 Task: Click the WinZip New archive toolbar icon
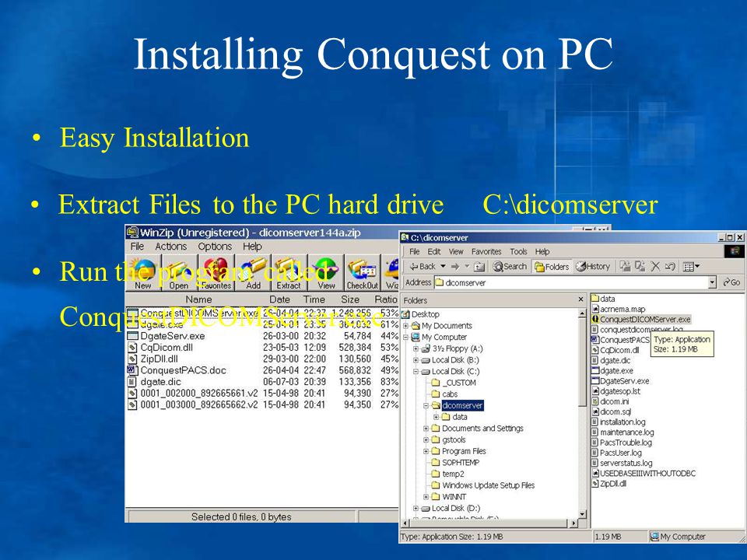tap(143, 273)
